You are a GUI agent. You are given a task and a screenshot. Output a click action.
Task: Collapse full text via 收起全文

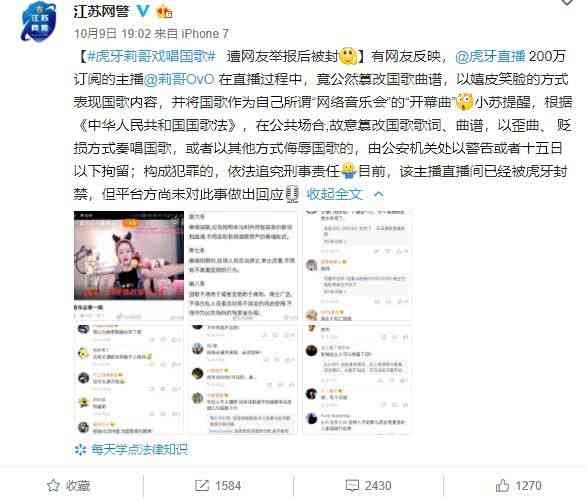tap(335, 194)
